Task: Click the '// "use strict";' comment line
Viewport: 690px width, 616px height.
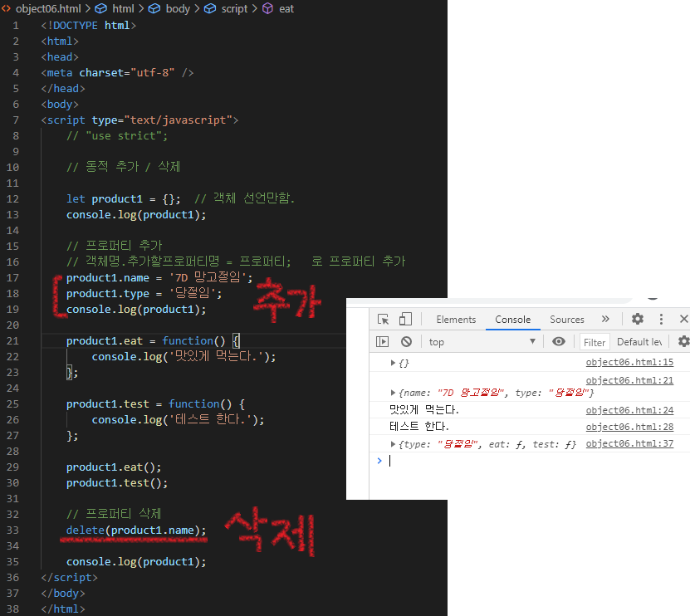Action: point(116,136)
